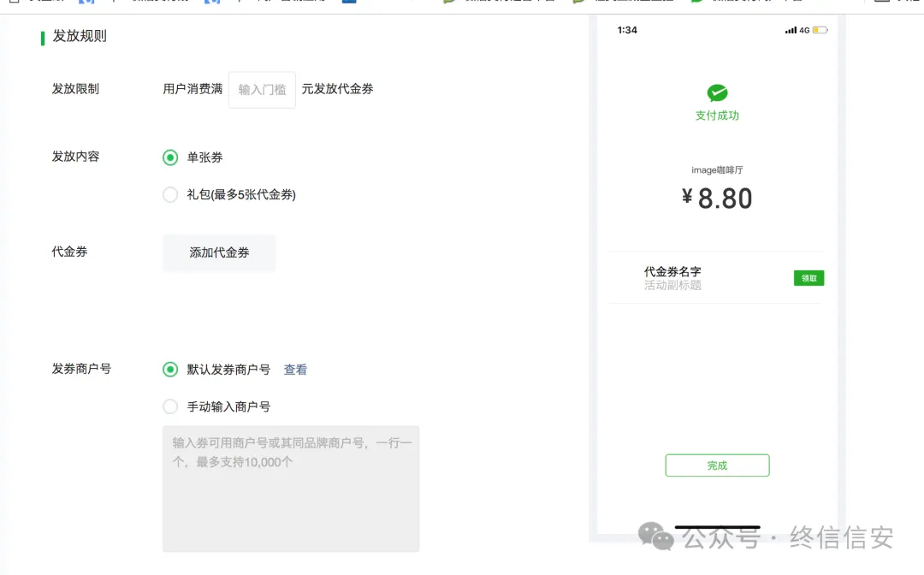Open the 查看 link next to merchant number
The width and height of the screenshot is (924, 575).
pos(295,370)
